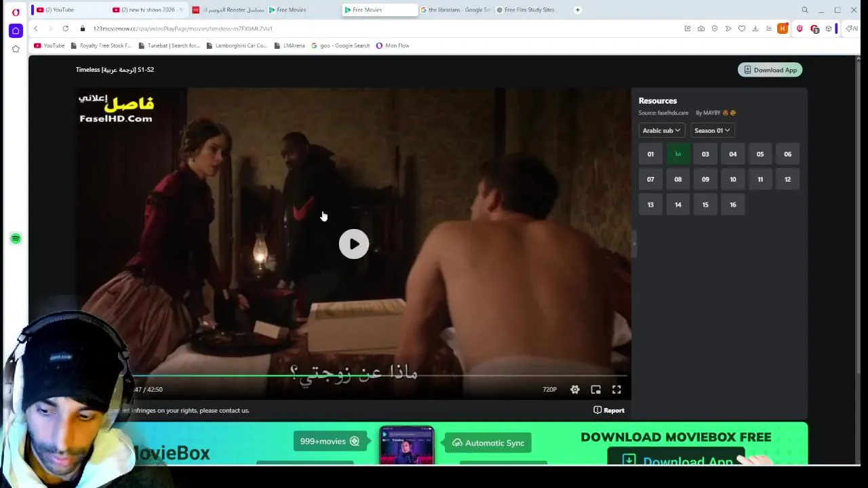
Task: Open the LMArena bookmark
Action: pos(290,45)
